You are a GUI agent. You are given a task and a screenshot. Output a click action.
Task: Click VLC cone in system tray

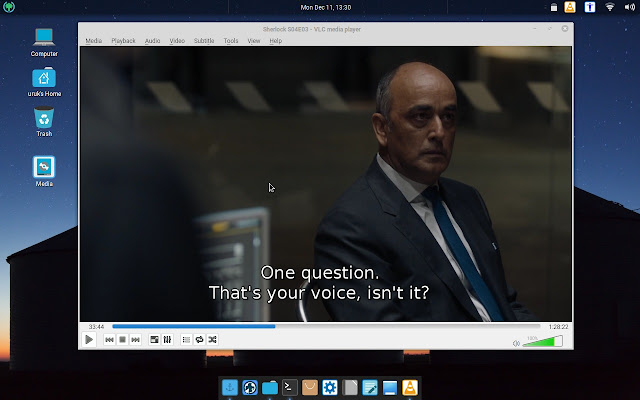[x=570, y=7]
